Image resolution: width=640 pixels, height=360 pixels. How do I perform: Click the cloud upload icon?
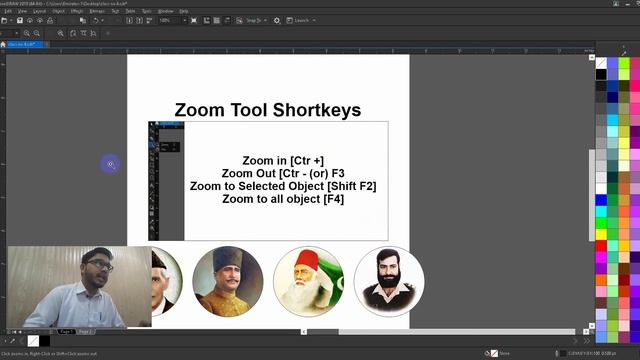pos(30,20)
